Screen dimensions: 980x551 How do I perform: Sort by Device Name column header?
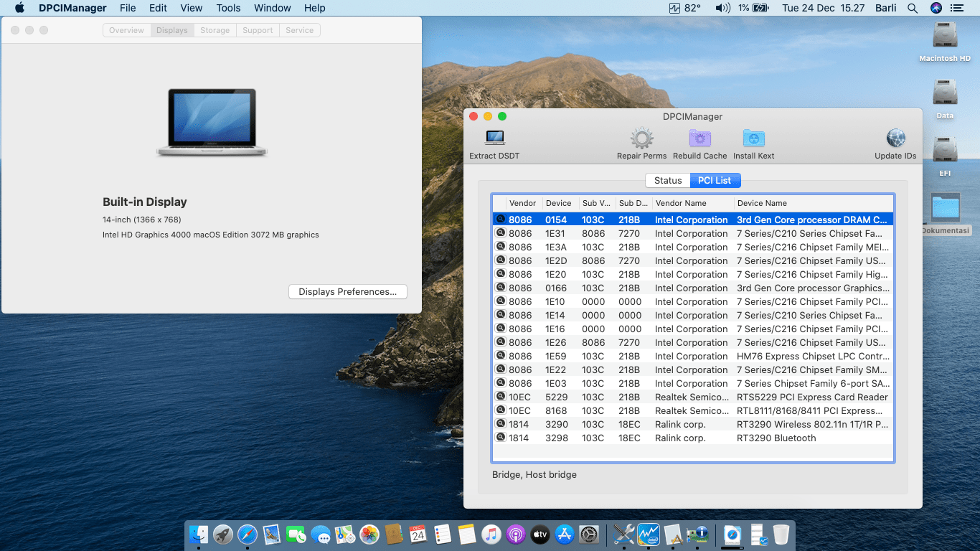coord(762,203)
